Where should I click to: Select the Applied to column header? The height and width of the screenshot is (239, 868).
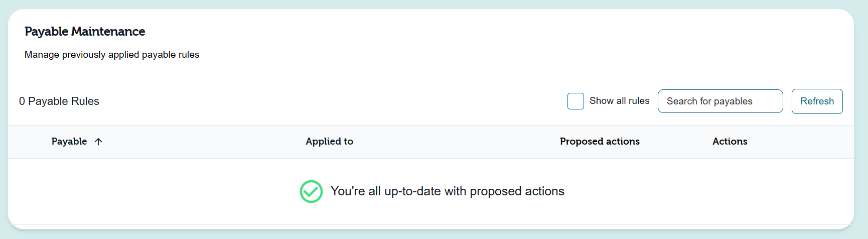point(329,142)
